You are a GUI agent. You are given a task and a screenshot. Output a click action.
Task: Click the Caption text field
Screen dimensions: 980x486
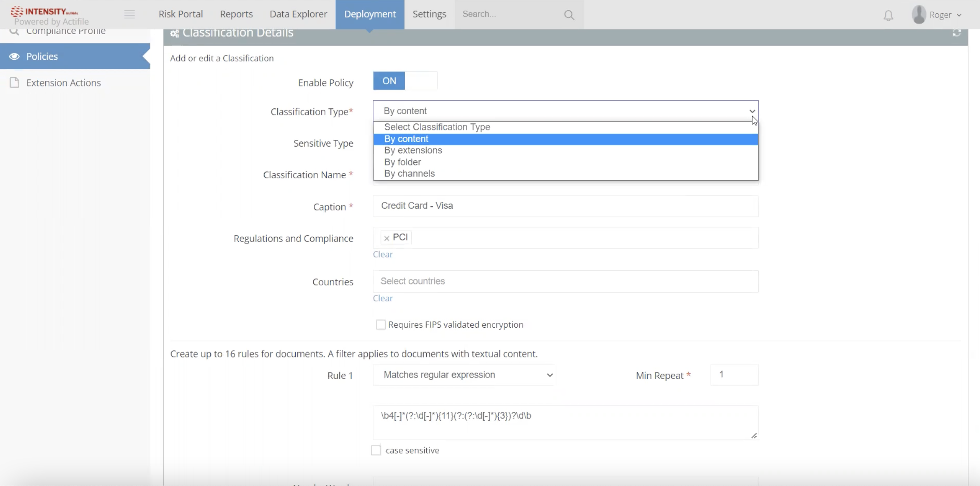click(565, 206)
